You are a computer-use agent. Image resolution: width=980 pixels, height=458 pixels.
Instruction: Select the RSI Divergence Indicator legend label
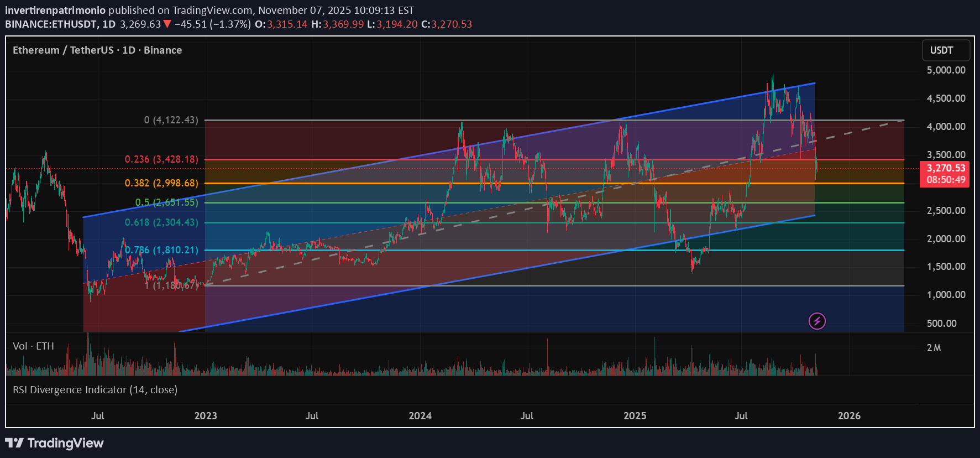pos(95,390)
